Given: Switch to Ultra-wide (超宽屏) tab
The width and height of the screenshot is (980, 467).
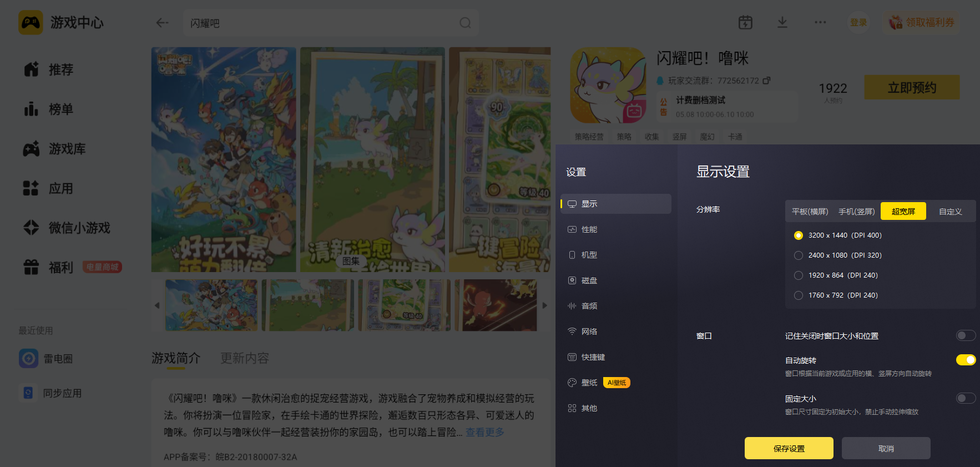Looking at the screenshot, I should point(903,212).
